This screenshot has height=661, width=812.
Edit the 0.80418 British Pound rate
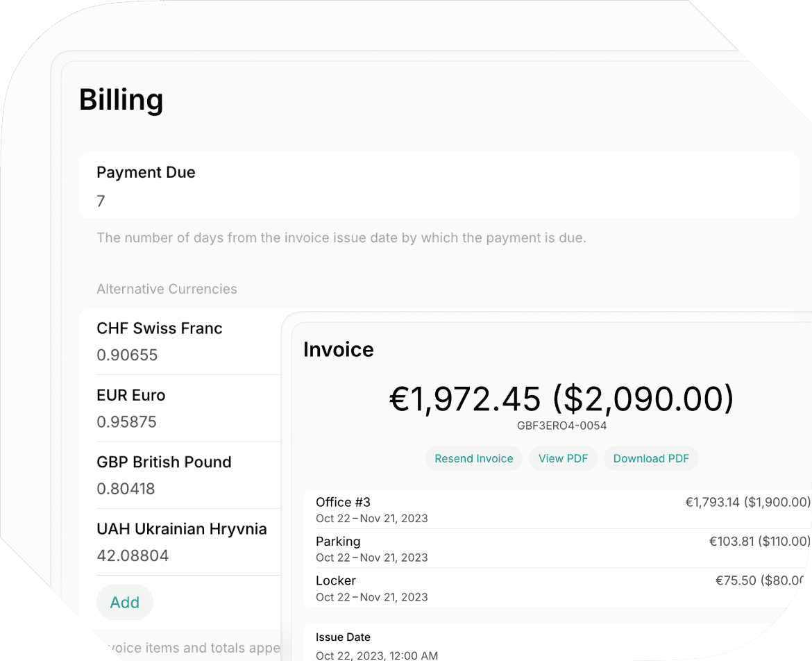[126, 489]
